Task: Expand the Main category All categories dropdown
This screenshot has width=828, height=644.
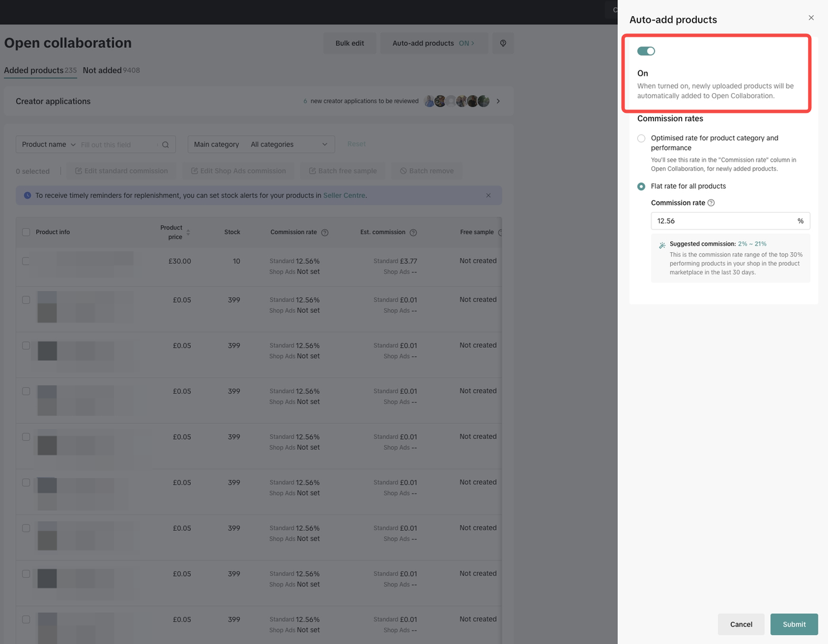Action: [289, 144]
